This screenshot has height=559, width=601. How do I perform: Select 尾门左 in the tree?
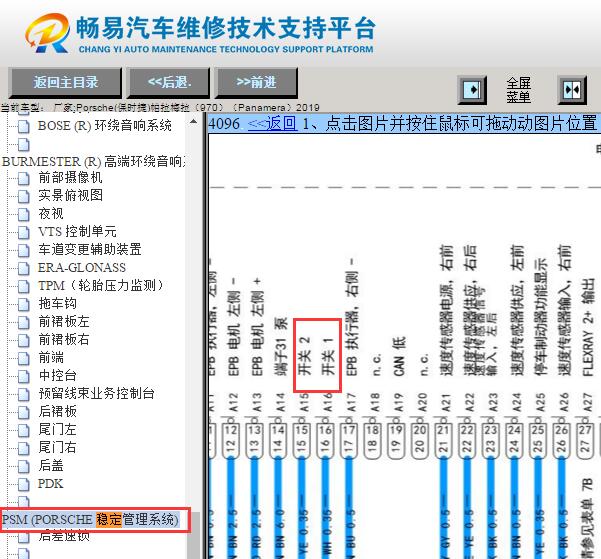point(57,429)
